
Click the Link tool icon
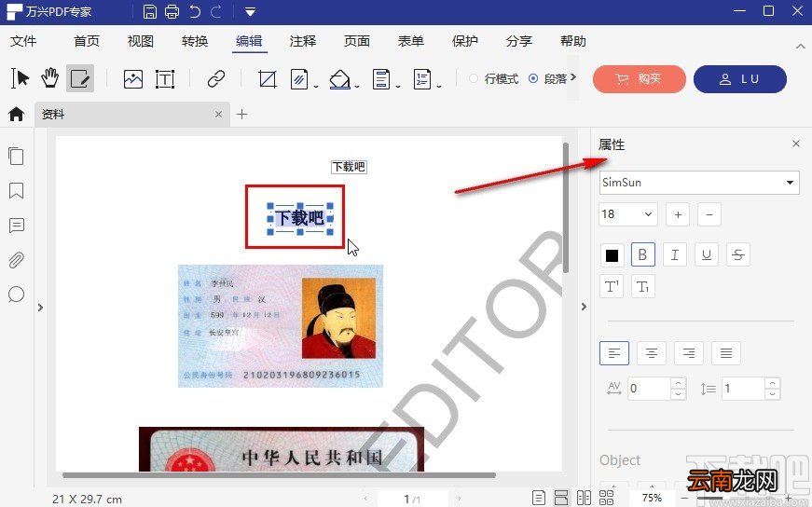pyautogui.click(x=216, y=78)
